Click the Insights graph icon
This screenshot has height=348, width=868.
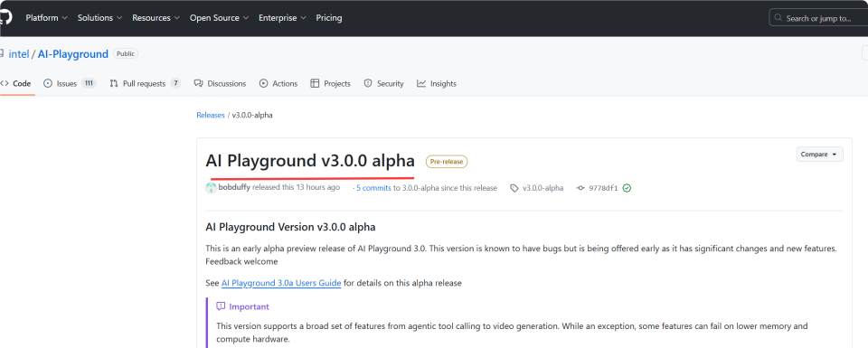(x=421, y=83)
